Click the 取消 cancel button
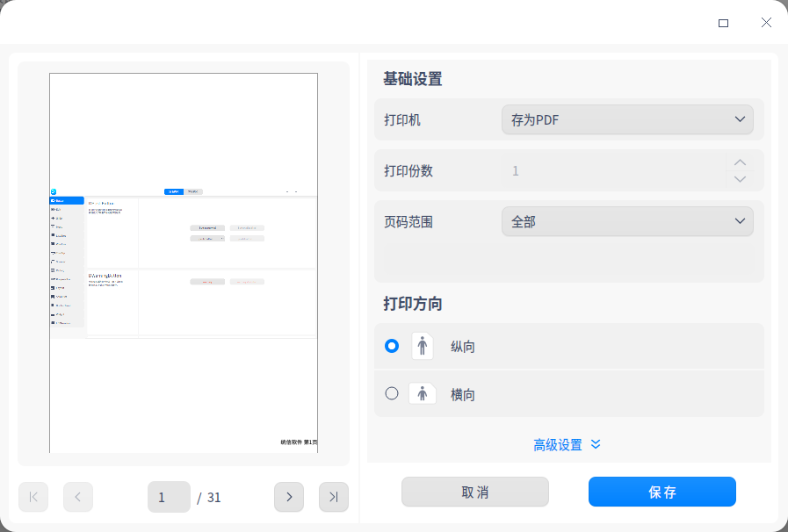This screenshot has height=532, width=788. tap(475, 492)
